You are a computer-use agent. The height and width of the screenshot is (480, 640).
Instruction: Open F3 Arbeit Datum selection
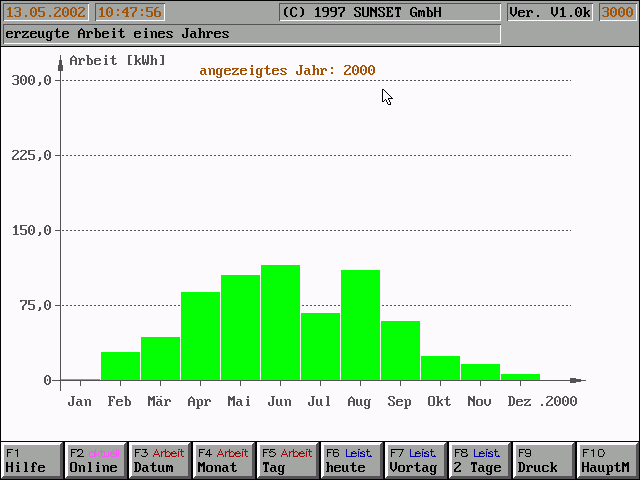click(x=159, y=460)
